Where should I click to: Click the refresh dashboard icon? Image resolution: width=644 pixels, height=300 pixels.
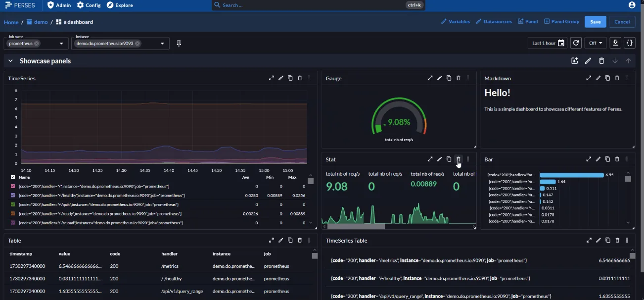[x=576, y=43]
